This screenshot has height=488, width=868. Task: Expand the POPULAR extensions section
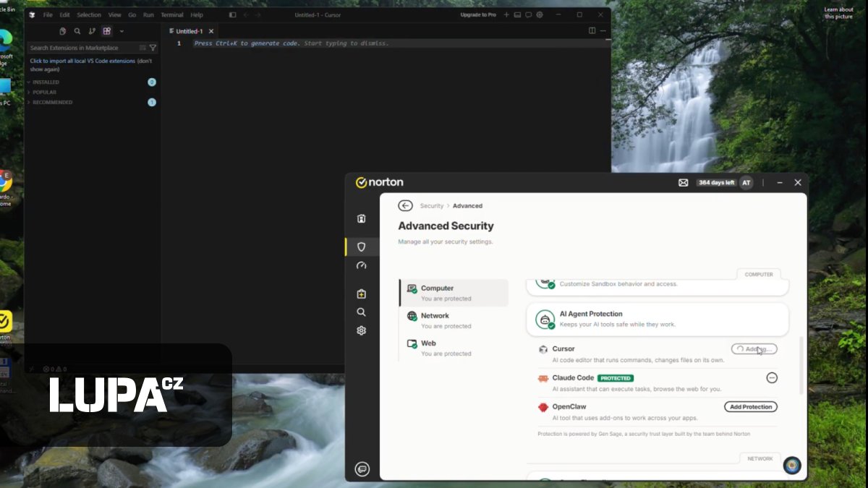(x=92, y=93)
